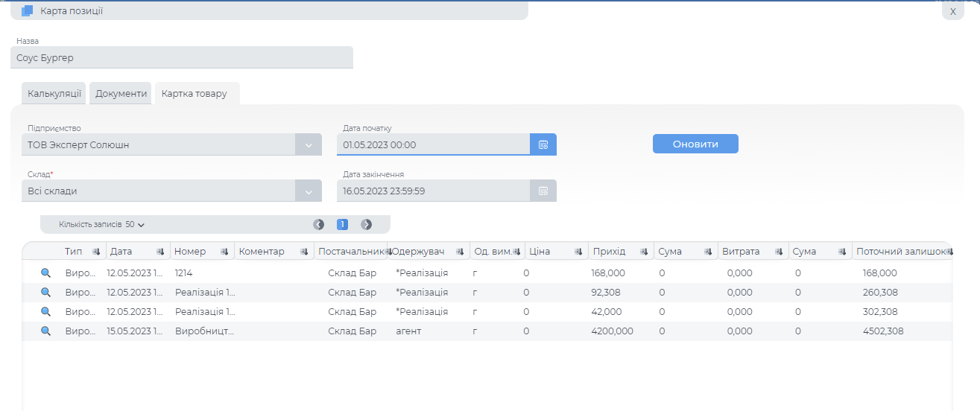Switch to the Калькуляції tab
The height and width of the screenshot is (411, 980).
tap(54, 94)
